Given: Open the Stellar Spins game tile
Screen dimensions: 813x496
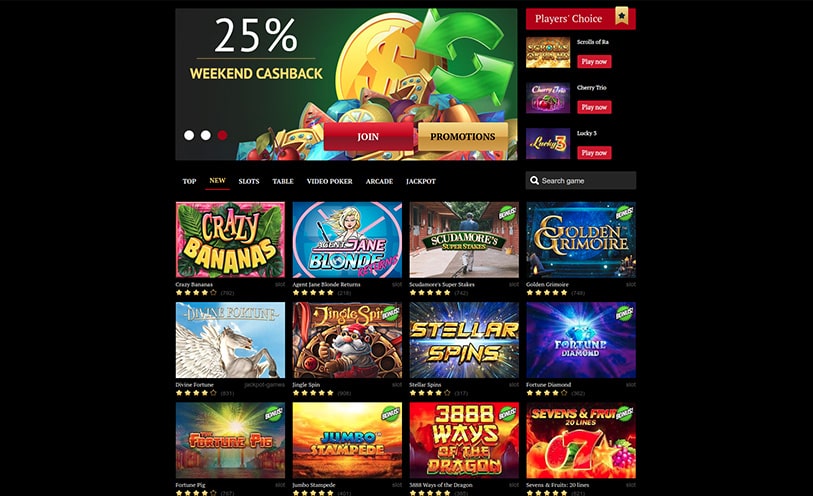Looking at the screenshot, I should (x=464, y=341).
